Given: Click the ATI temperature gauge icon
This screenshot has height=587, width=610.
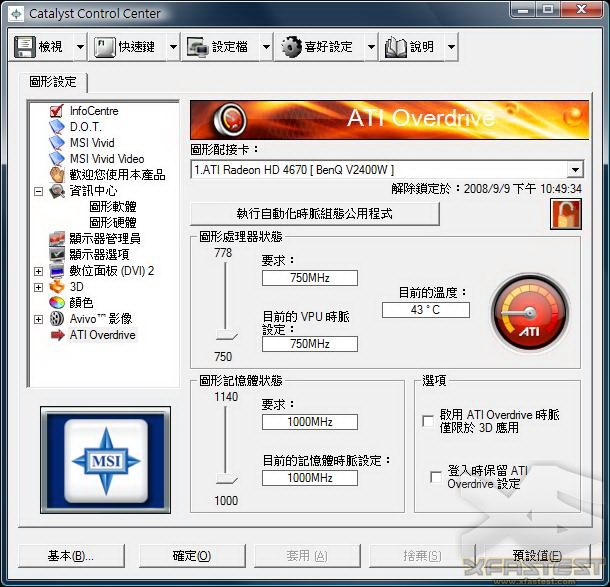Looking at the screenshot, I should pyautogui.click(x=528, y=313).
